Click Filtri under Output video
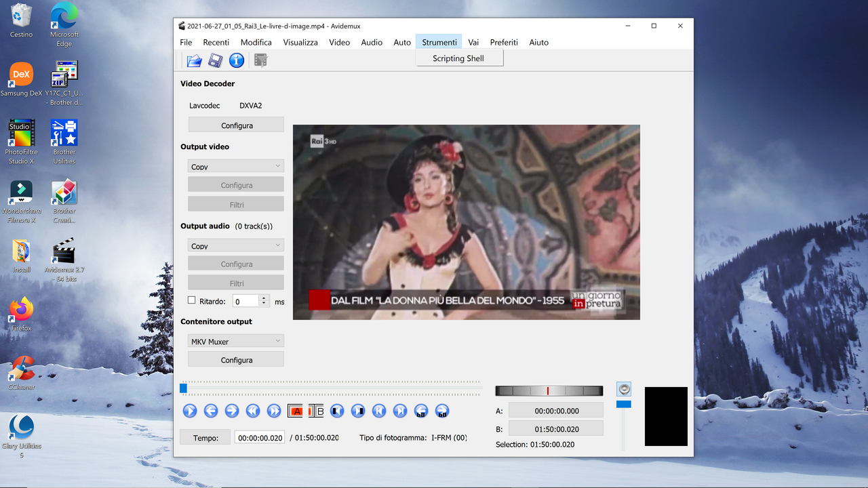 coord(236,204)
